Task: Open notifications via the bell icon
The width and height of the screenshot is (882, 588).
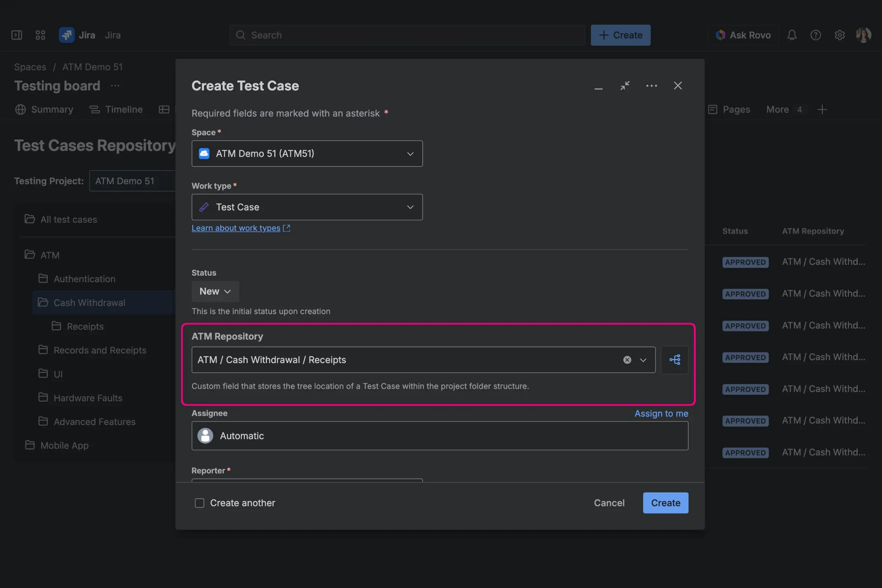Action: tap(792, 35)
